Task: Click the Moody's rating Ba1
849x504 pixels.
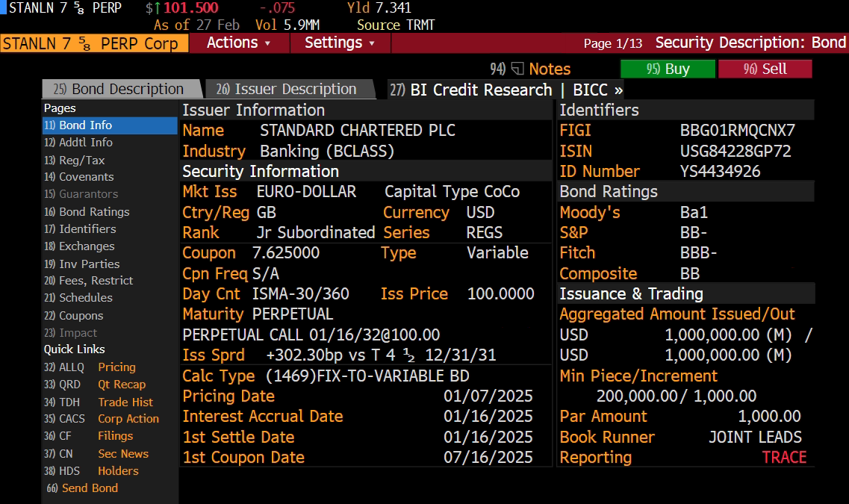Action: tap(694, 212)
